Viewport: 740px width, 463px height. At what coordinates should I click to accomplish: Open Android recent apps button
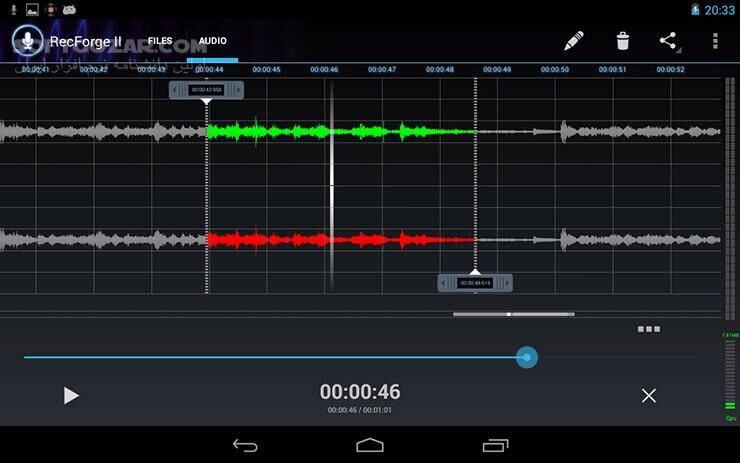click(x=496, y=445)
